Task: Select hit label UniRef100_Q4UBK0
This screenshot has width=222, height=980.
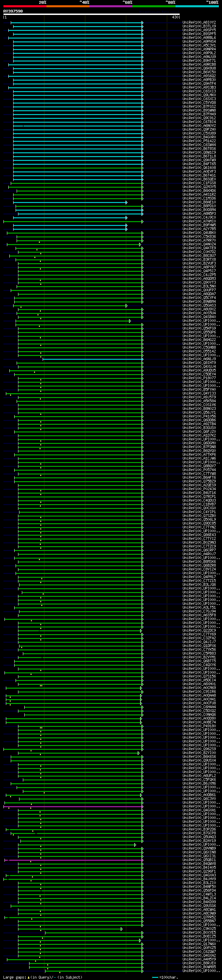Action: click(x=199, y=233)
